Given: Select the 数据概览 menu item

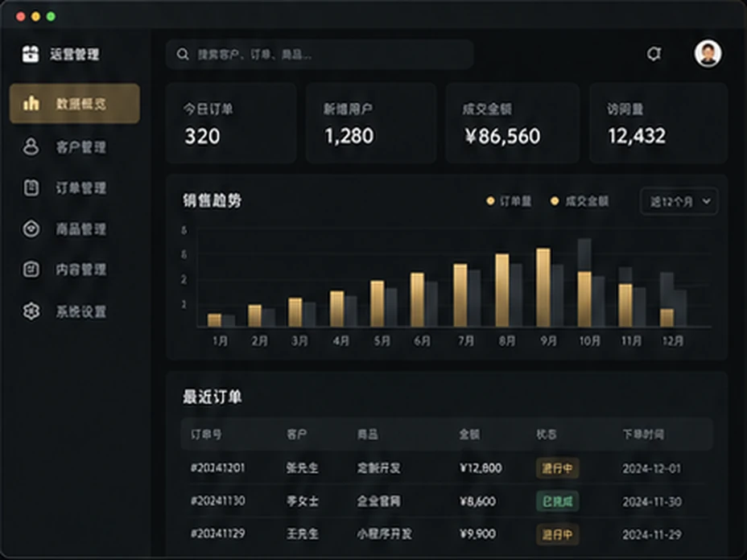Looking at the screenshot, I should (75, 103).
